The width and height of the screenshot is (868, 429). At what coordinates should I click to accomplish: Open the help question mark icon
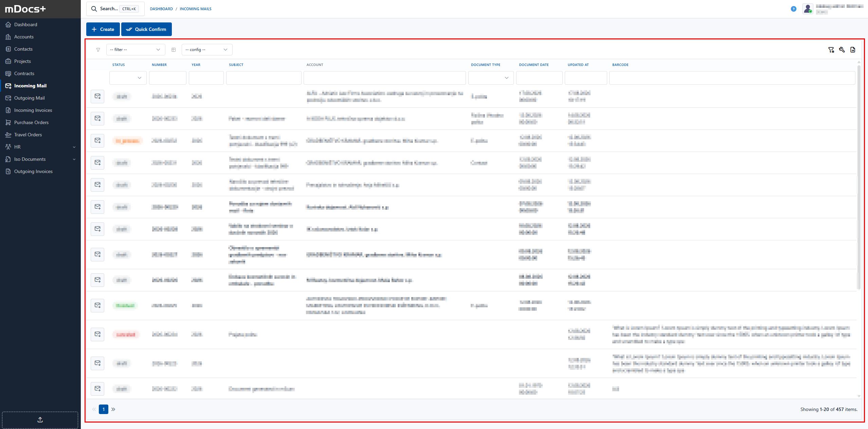[794, 9]
